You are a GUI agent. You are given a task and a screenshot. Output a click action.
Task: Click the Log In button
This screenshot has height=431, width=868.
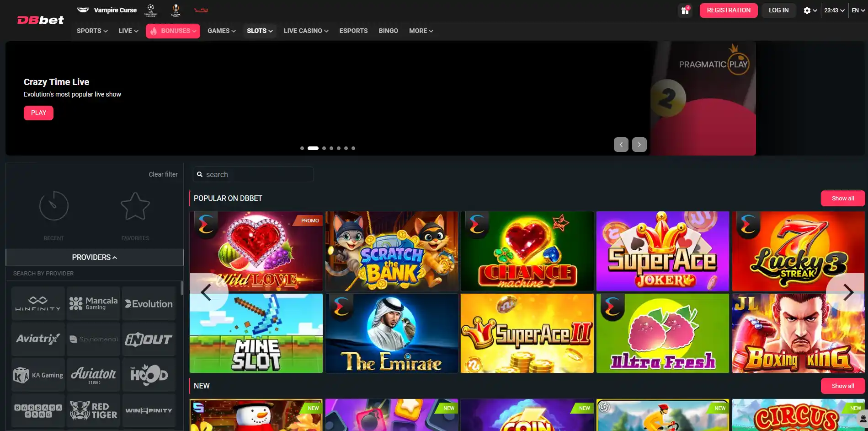(x=778, y=10)
